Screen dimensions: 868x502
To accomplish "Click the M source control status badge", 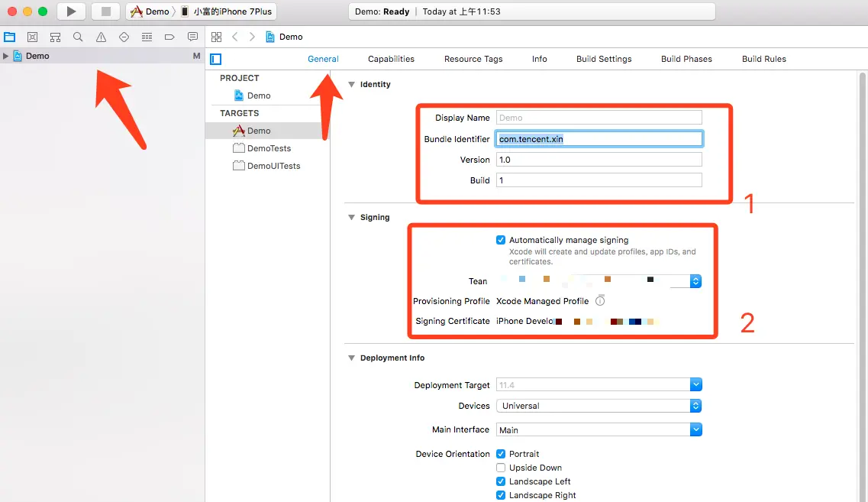I will (x=196, y=56).
